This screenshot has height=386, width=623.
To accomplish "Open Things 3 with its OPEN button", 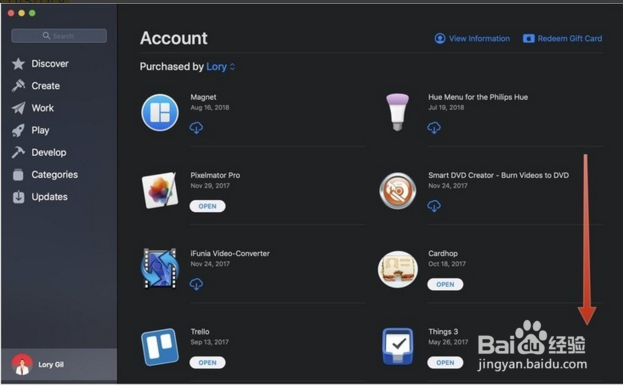I will pyautogui.click(x=445, y=363).
